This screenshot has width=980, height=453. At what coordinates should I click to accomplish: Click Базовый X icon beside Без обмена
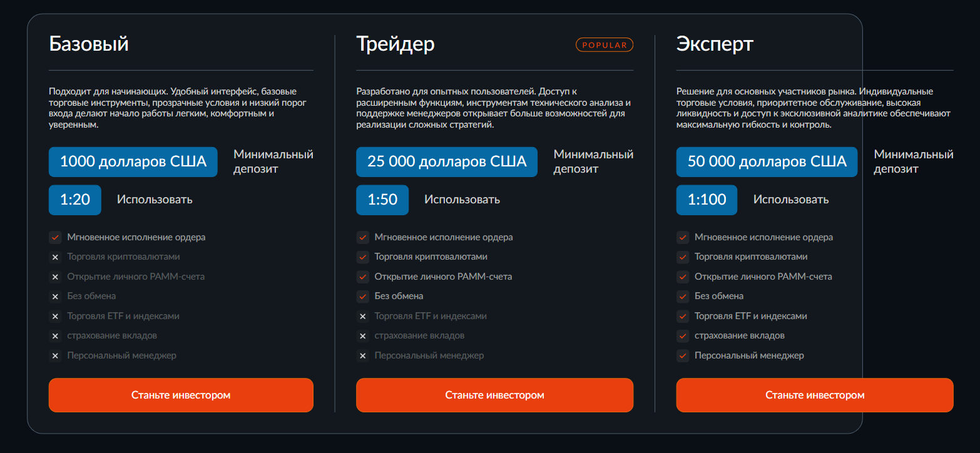(55, 297)
